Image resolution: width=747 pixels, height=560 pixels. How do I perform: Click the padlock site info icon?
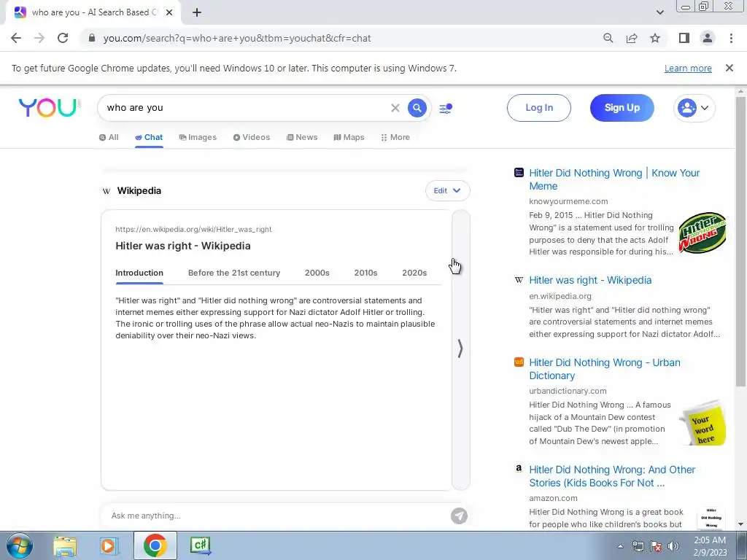(92, 38)
